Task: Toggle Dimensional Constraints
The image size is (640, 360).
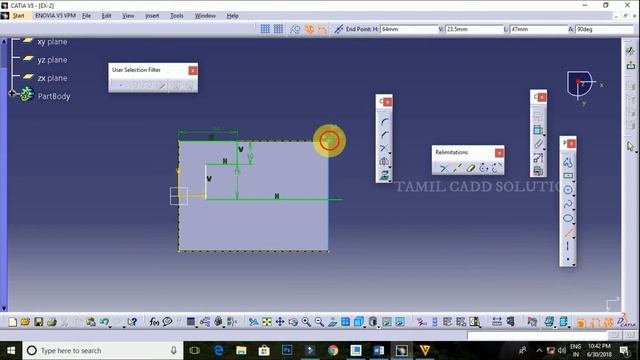Action: [x=322, y=29]
